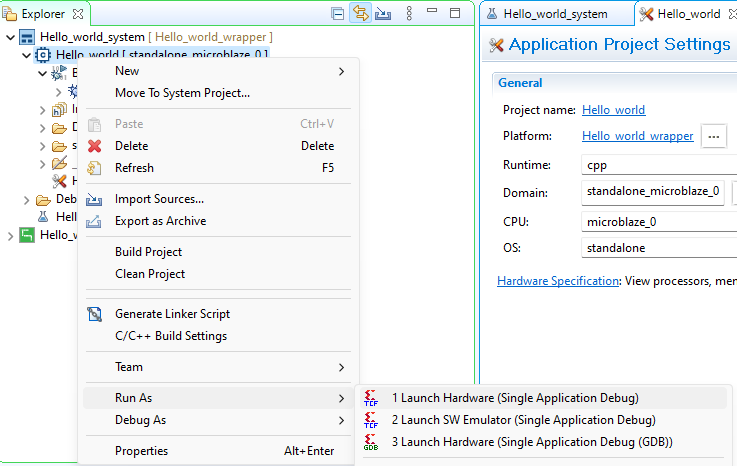This screenshot has height=466, width=737.
Task: Toggle Link with Editor in Explorer toolbar
Action: pos(360,14)
